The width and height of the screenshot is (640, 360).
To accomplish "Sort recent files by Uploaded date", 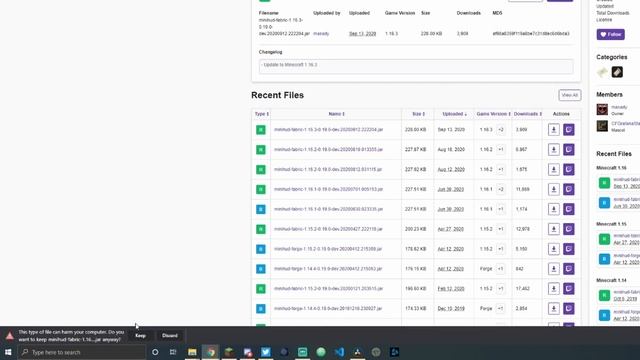I will (x=455, y=114).
